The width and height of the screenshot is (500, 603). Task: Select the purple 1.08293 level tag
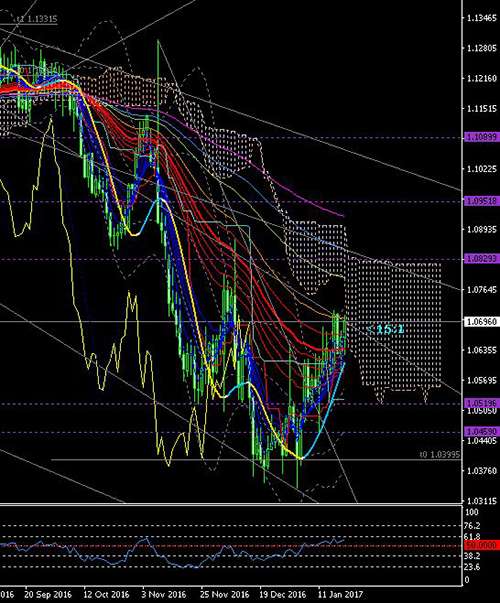482,259
